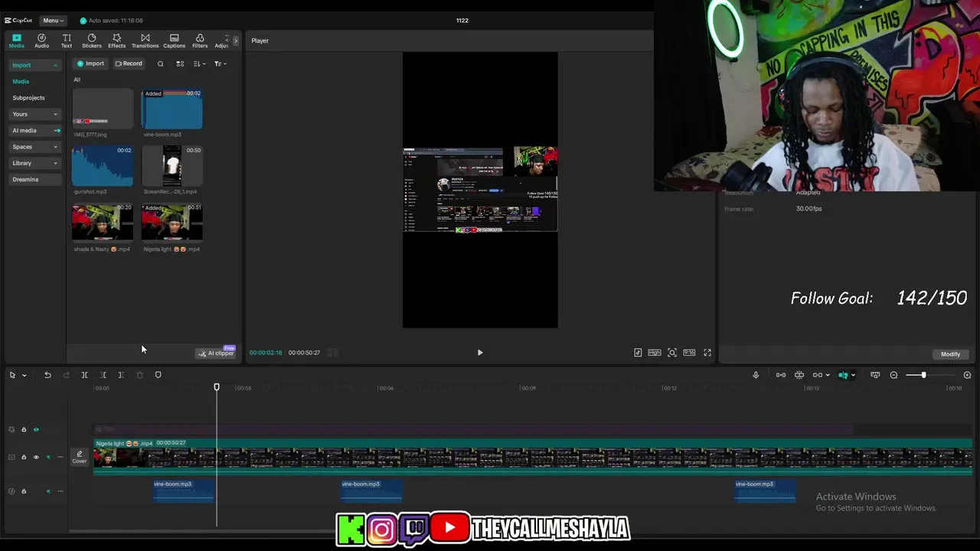Add a marker on the timeline
The image size is (980, 551).
pyautogui.click(x=158, y=375)
